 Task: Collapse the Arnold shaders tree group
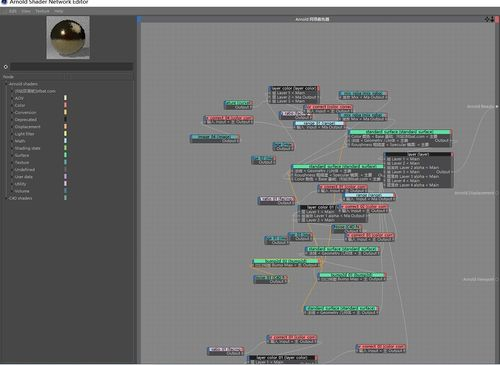click(x=6, y=84)
